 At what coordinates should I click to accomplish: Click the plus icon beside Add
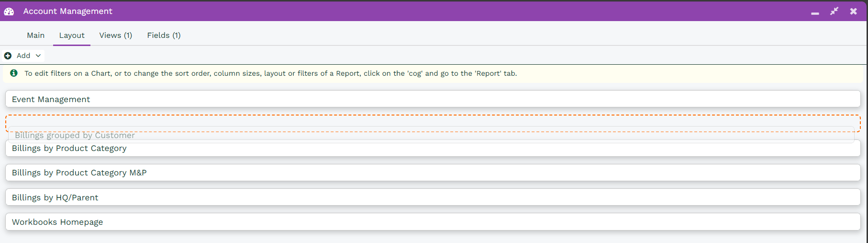(8, 56)
